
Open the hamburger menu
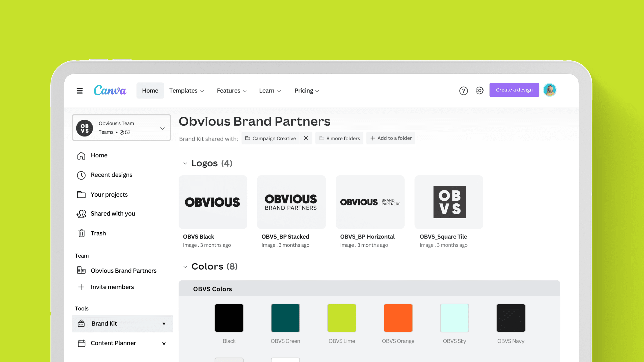80,90
